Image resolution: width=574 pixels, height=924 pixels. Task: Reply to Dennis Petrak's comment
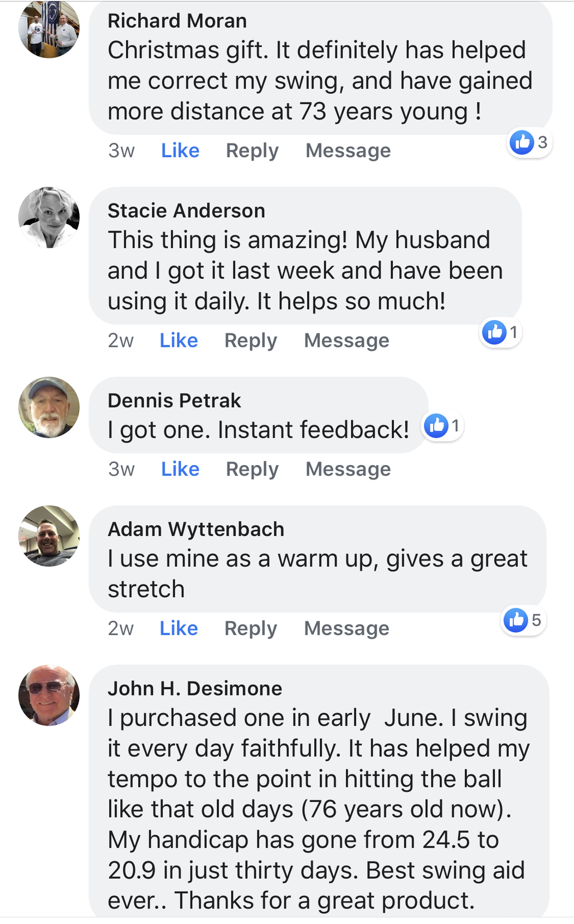pos(252,470)
